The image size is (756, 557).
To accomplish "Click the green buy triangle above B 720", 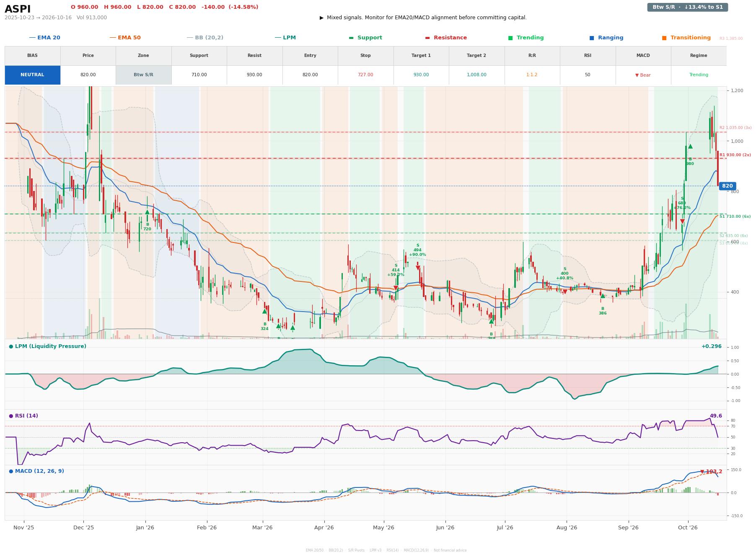I will click(147, 212).
